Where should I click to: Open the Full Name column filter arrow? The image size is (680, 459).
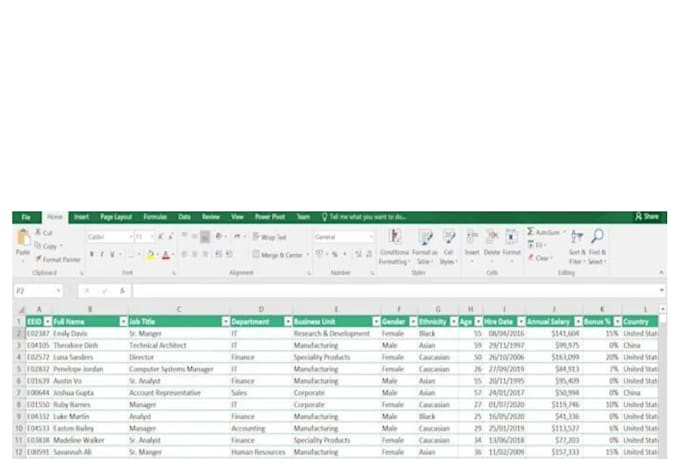pyautogui.click(x=124, y=321)
